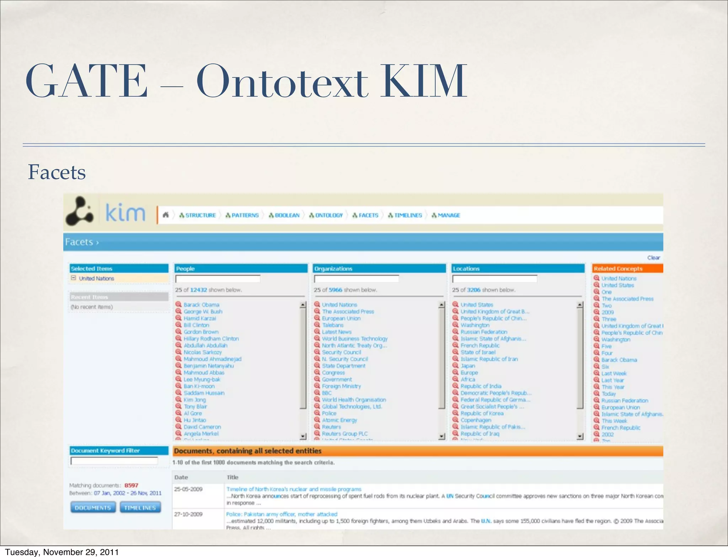This screenshot has height=560, width=728.
Task: Click magnifier icon beside Barack Obama in People
Action: (178, 305)
